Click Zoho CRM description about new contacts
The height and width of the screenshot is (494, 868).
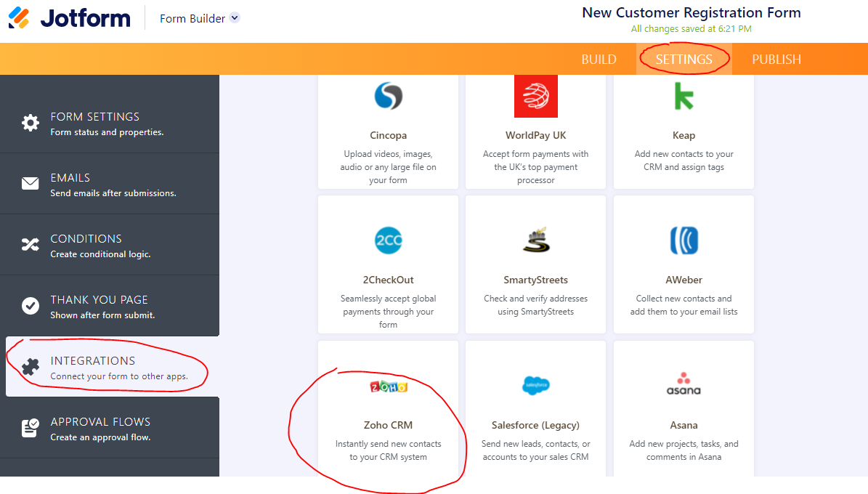click(388, 450)
